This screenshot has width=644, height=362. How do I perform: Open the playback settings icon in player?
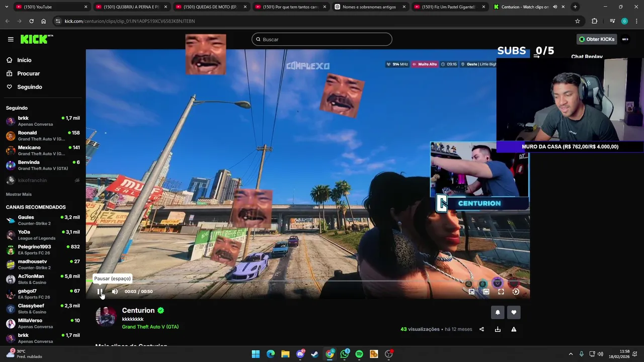pyautogui.click(x=516, y=291)
